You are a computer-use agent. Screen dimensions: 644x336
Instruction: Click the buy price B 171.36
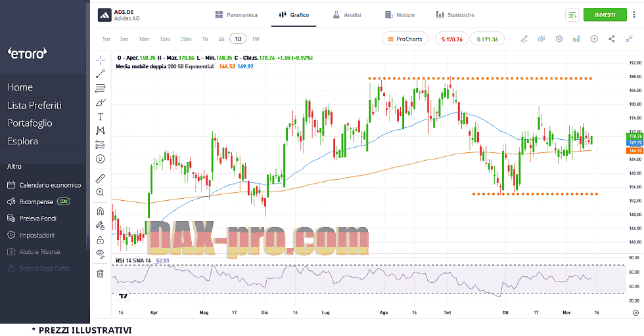pos(487,39)
